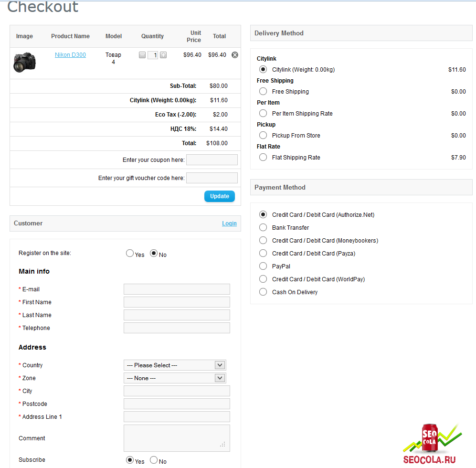This screenshot has height=468, width=476.
Task: Click the Sub-Total $80.00 value
Action: coord(219,86)
